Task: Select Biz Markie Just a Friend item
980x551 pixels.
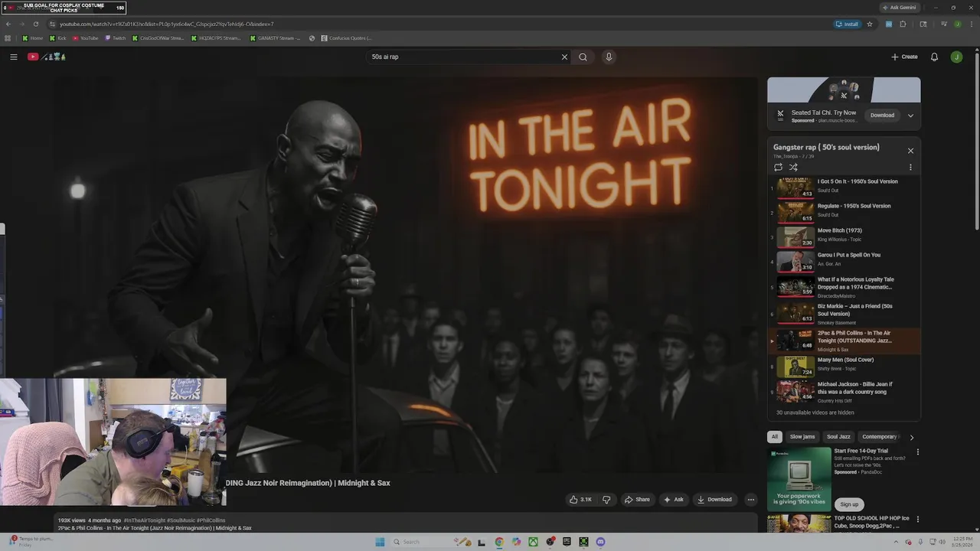Action: [844, 313]
